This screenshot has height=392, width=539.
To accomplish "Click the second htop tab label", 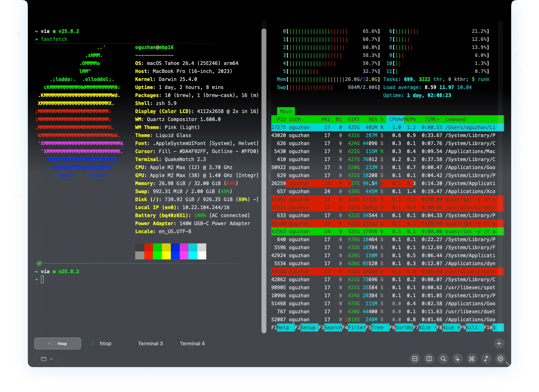I will point(105,343).
